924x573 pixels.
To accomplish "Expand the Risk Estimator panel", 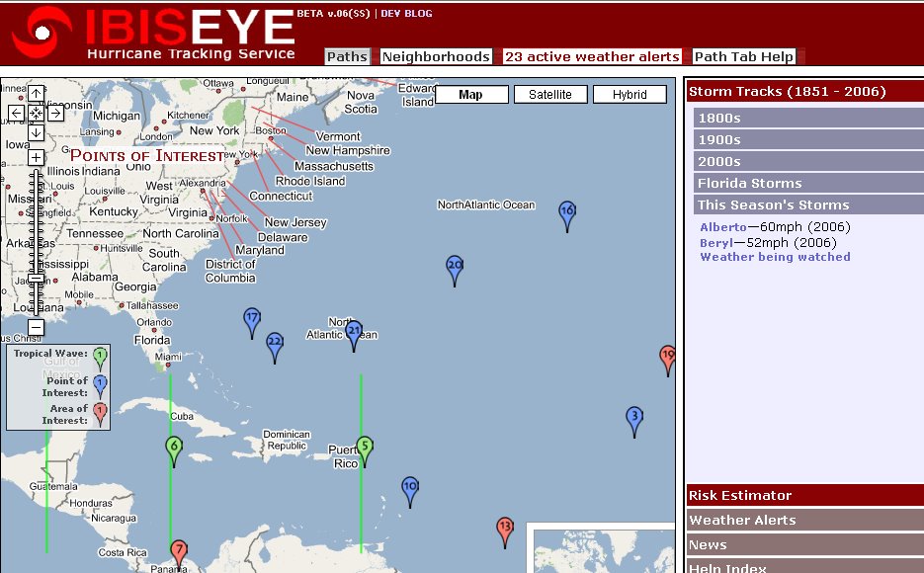I will (804, 495).
